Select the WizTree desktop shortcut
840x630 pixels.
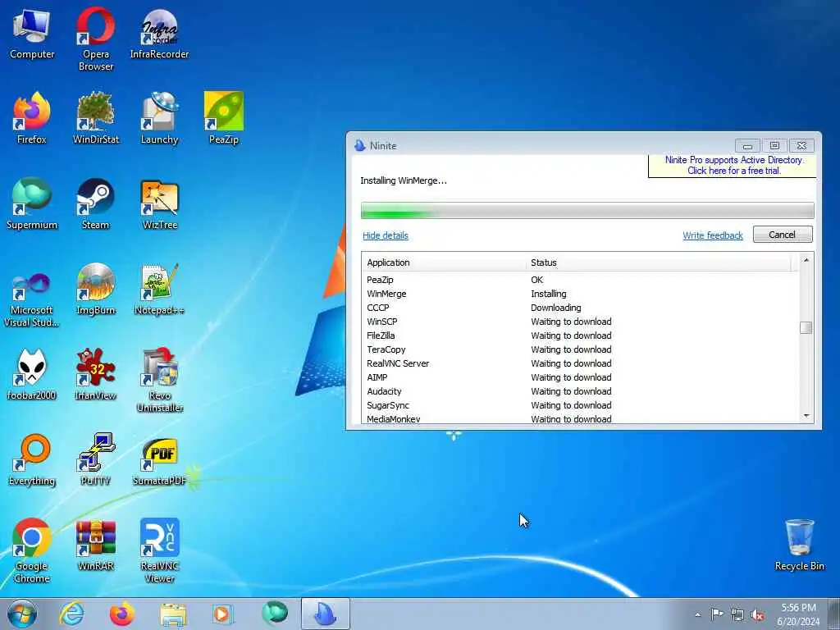click(x=160, y=203)
